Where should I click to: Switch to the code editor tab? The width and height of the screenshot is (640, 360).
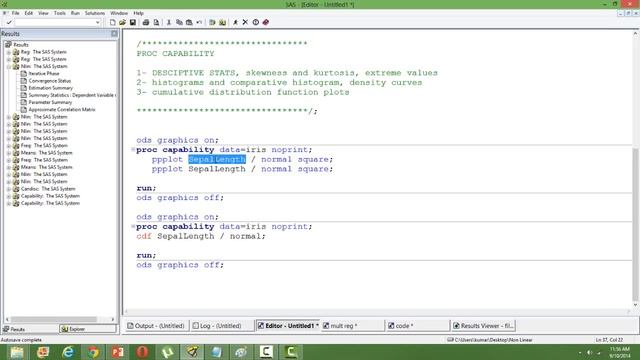click(417, 326)
